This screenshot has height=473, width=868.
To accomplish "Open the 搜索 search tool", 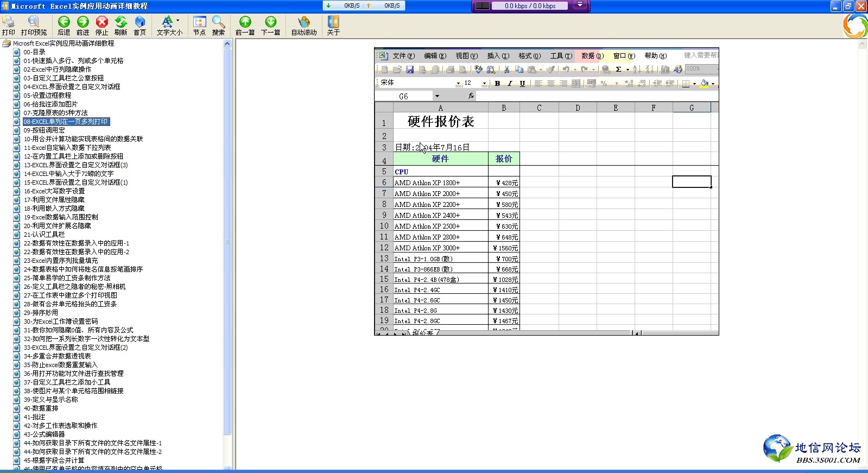I will click(219, 26).
